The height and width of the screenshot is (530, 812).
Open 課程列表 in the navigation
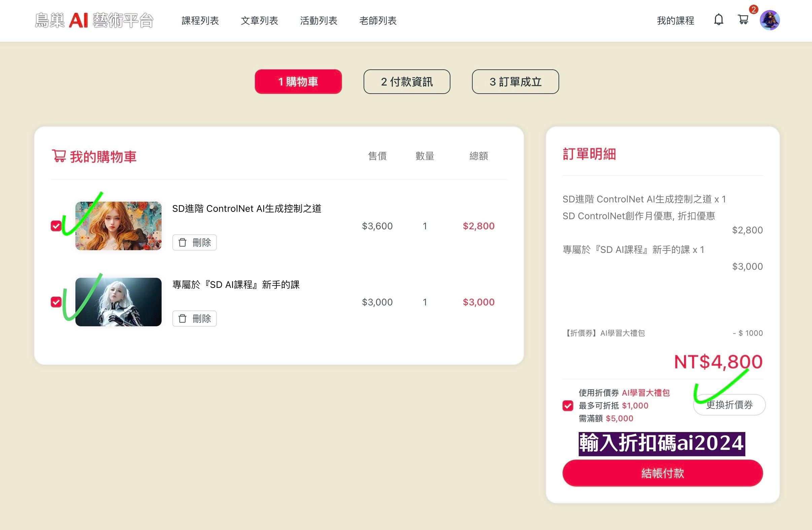pos(200,21)
